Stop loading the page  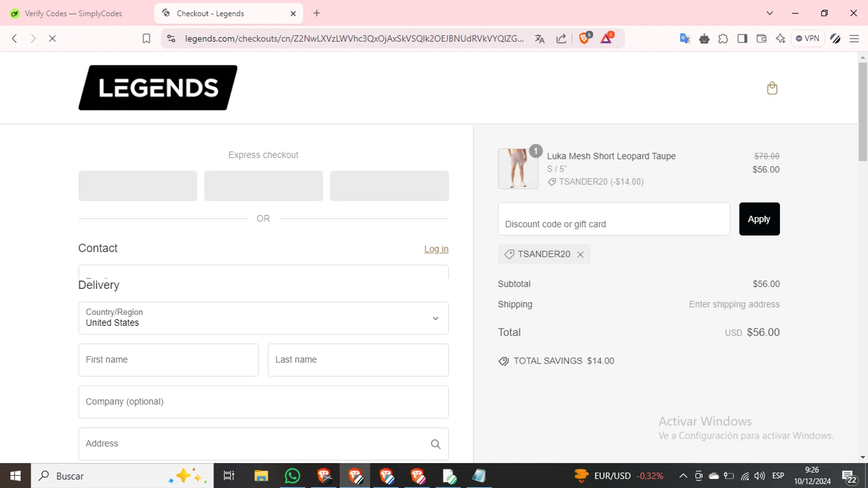[52, 39]
